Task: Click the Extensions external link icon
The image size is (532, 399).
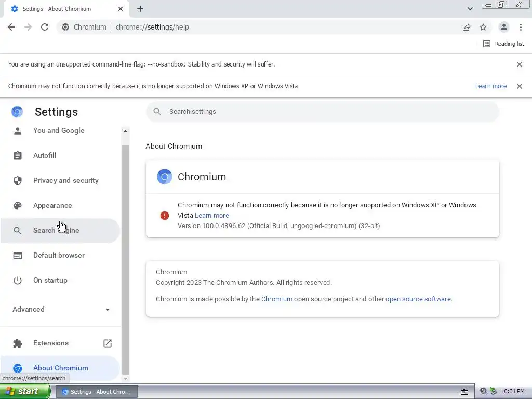Action: click(x=107, y=343)
